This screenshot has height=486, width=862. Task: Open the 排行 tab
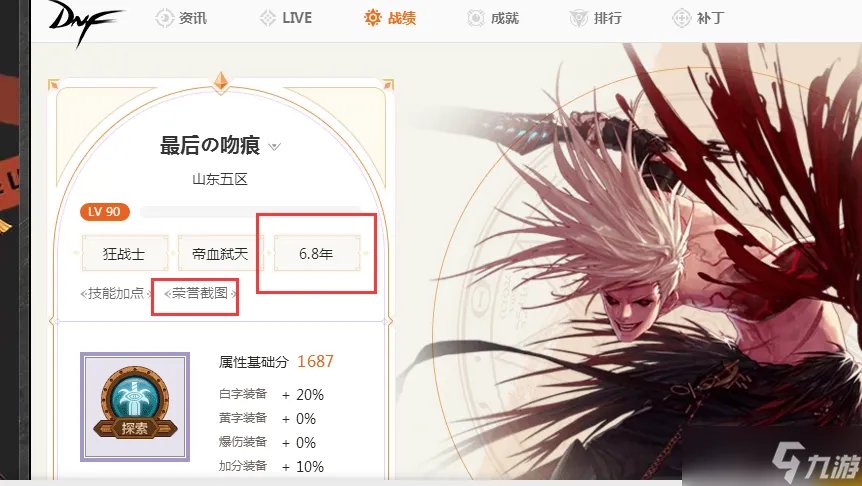pos(607,18)
